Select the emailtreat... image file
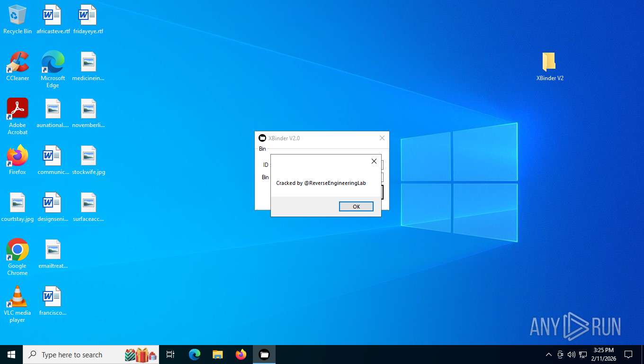 pos(53,254)
